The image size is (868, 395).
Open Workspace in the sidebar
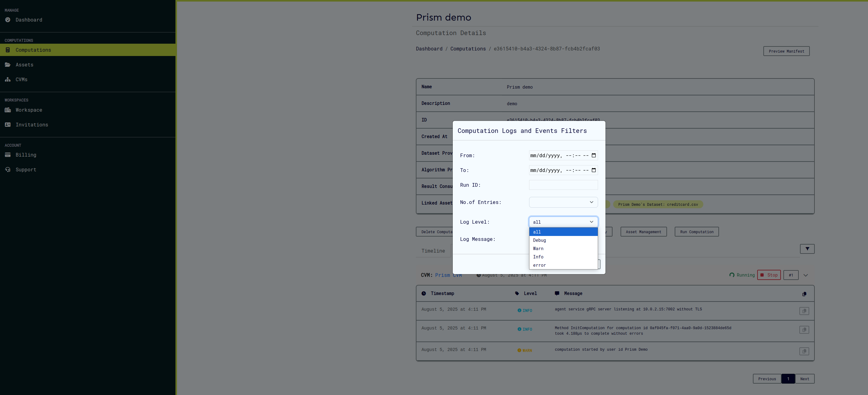(x=88, y=110)
